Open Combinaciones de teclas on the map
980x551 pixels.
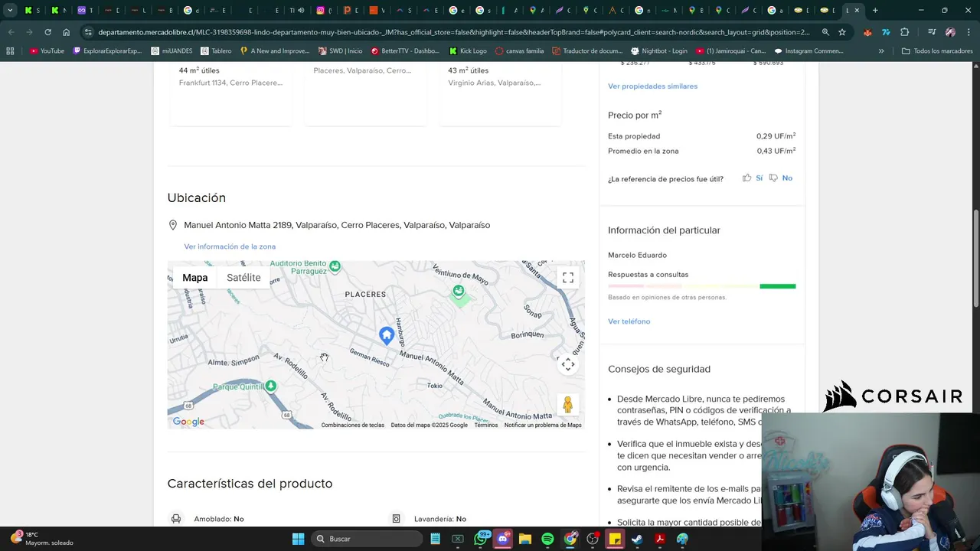tap(352, 425)
